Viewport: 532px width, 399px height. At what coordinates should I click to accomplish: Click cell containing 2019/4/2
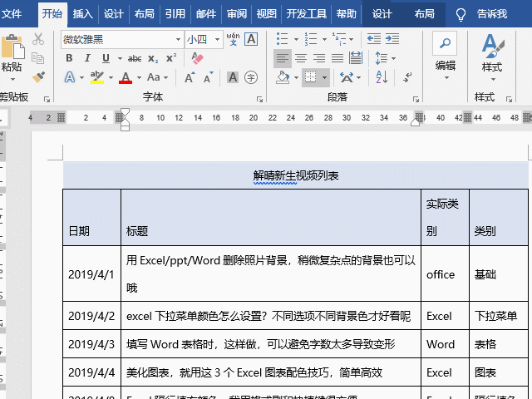[91, 316]
